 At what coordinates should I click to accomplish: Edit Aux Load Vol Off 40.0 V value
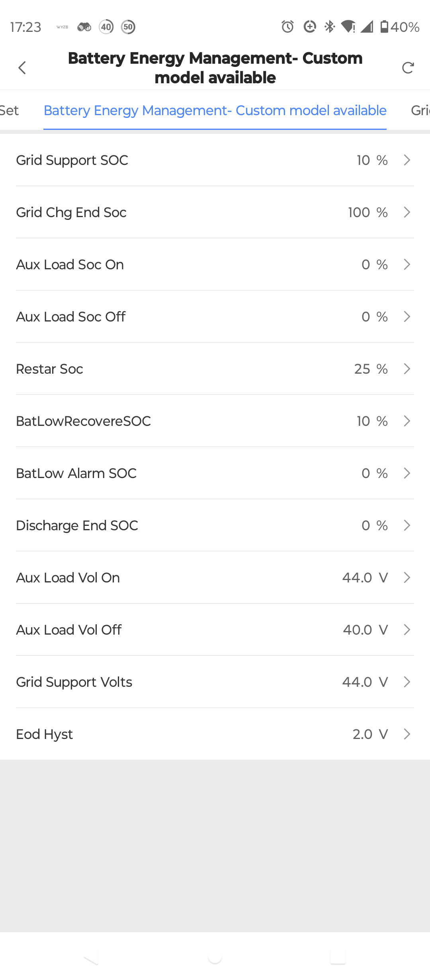pyautogui.click(x=365, y=630)
